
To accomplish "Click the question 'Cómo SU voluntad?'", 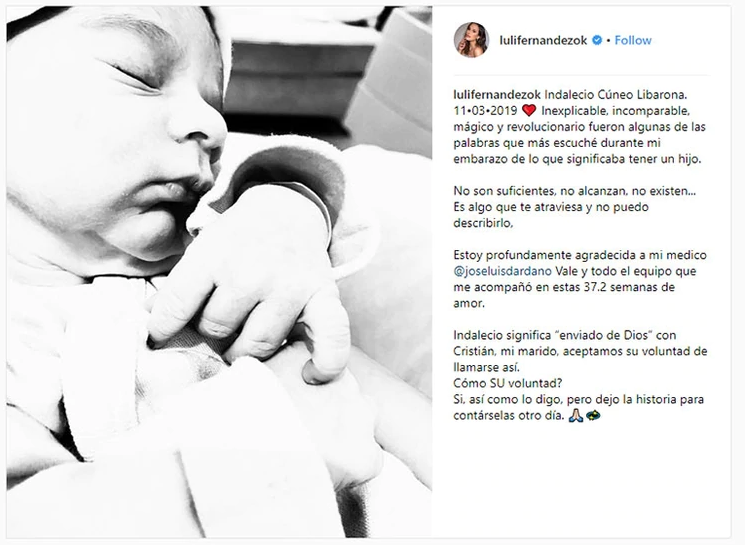I will pyautogui.click(x=507, y=383).
